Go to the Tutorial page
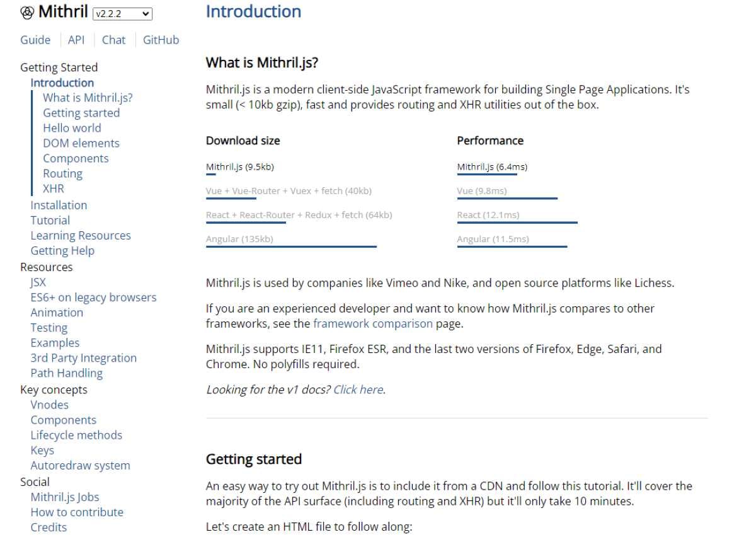This screenshot has height=537, width=756. (50, 220)
